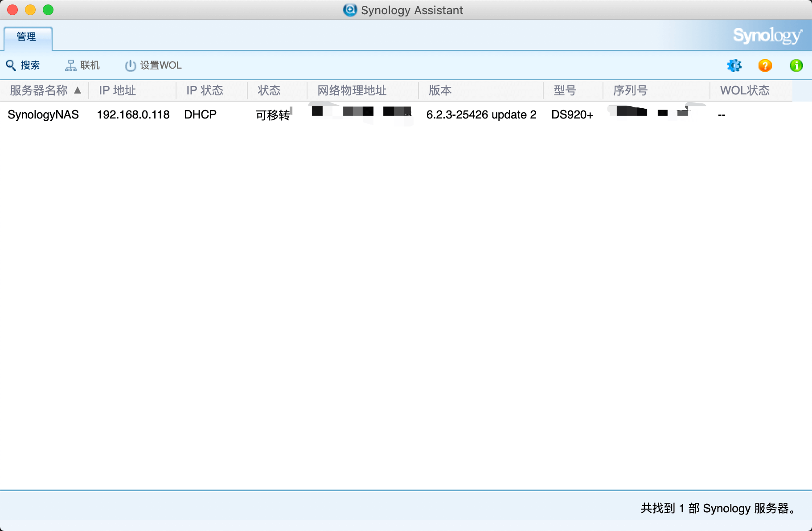This screenshot has height=531, width=812.
Task: Click the 联机 connect network icon
Action: 71,65
